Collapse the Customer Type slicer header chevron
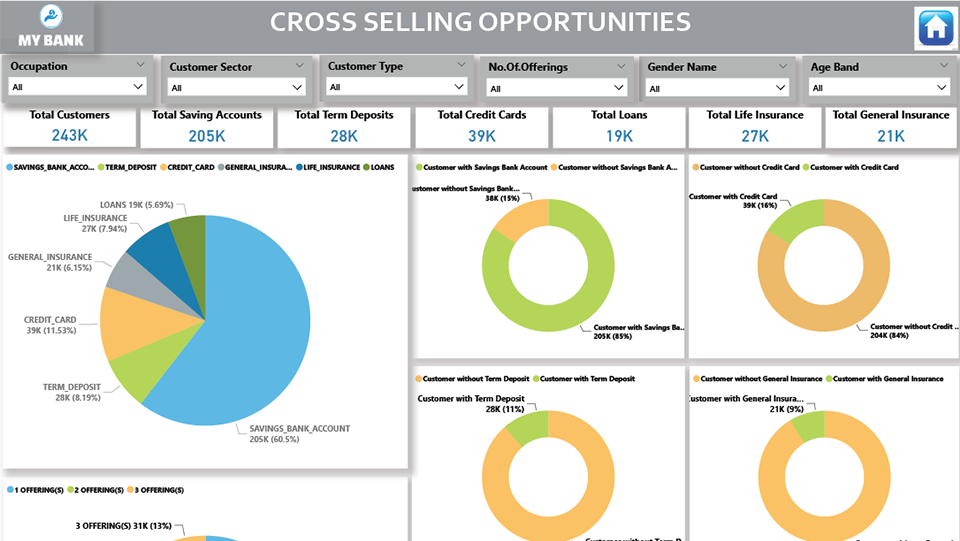 460,64
